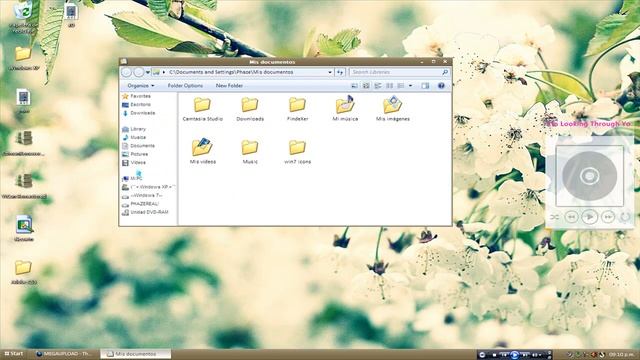Click next track in music widget
Screen dimensions: 640x360
[x=608, y=217]
